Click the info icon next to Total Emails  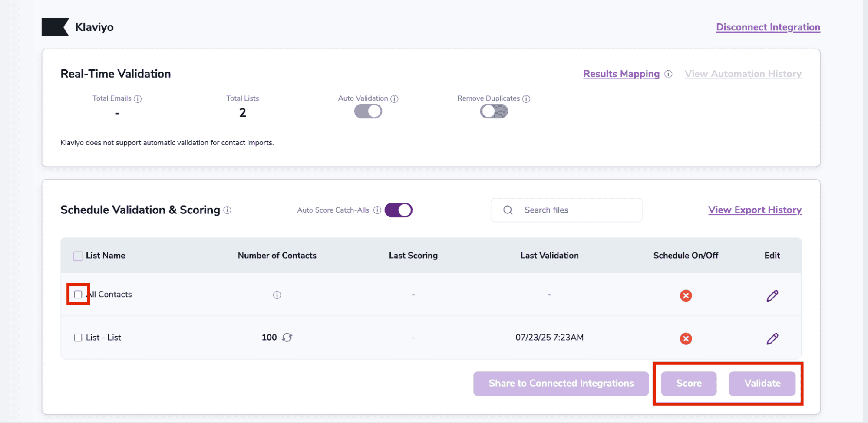139,98
